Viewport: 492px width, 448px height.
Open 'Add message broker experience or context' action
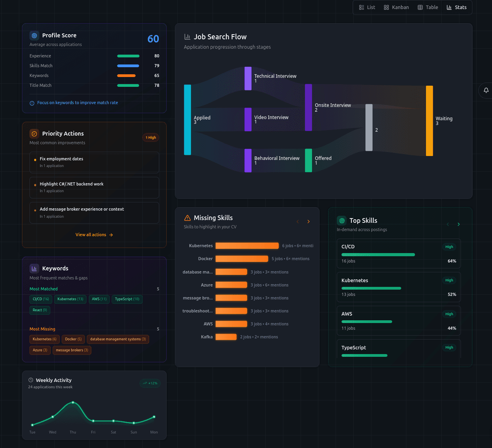coord(94,213)
